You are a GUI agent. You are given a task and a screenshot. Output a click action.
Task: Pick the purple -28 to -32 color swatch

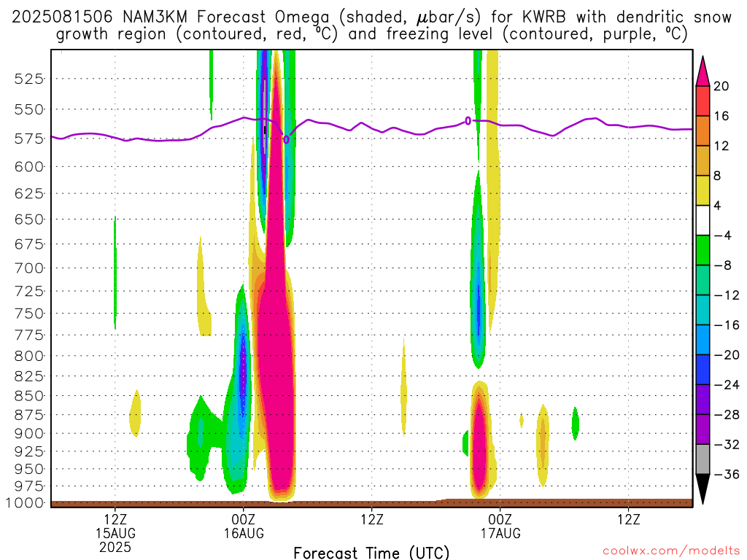coord(703,429)
